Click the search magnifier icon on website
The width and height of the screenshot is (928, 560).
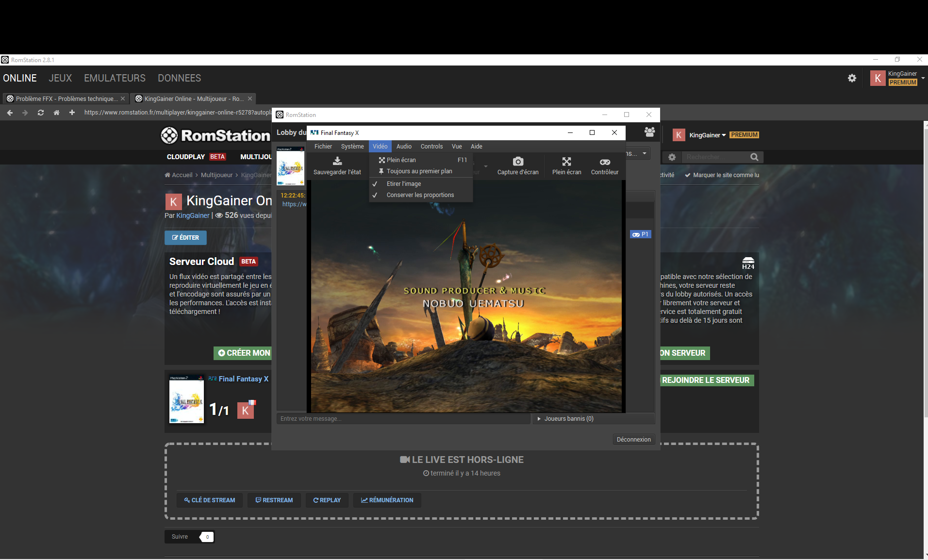754,157
